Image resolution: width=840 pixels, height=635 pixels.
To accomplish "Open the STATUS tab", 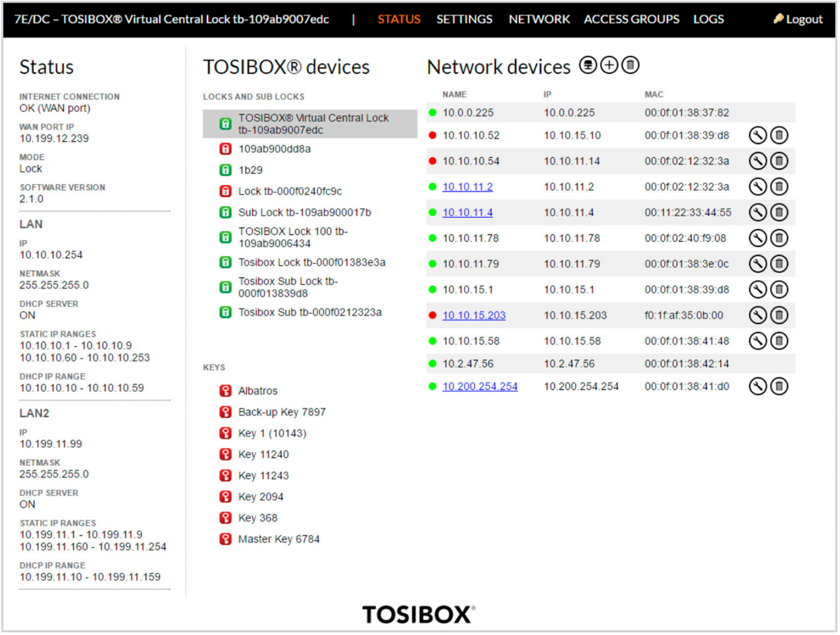I will (399, 19).
